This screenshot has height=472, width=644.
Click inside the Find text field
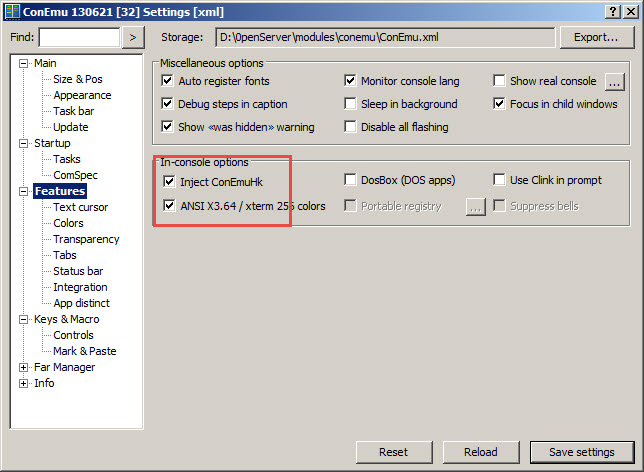coord(78,38)
